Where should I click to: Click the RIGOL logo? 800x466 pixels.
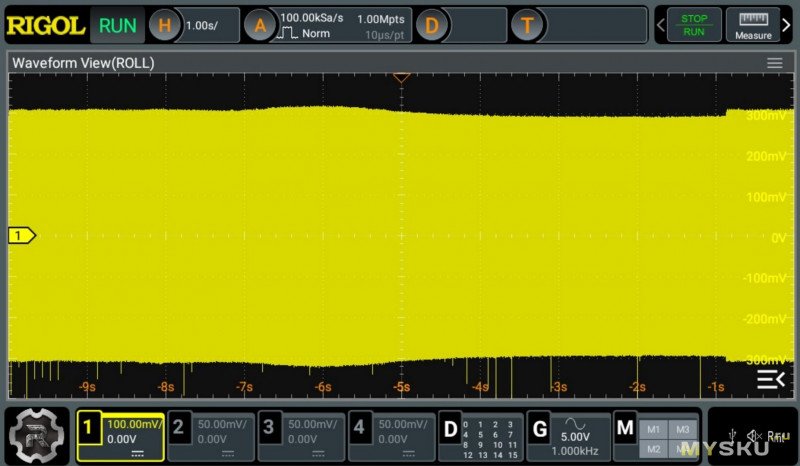[x=45, y=25]
